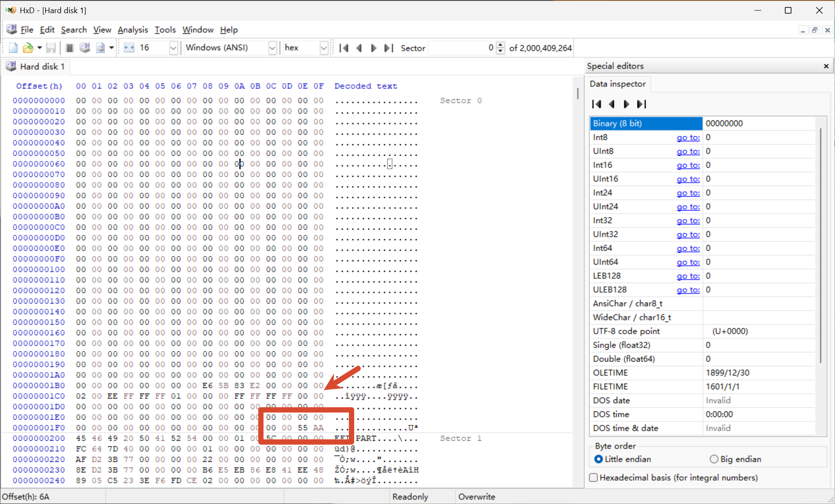
Task: Click the grayed-out Save floppy icon
Action: pos(51,48)
